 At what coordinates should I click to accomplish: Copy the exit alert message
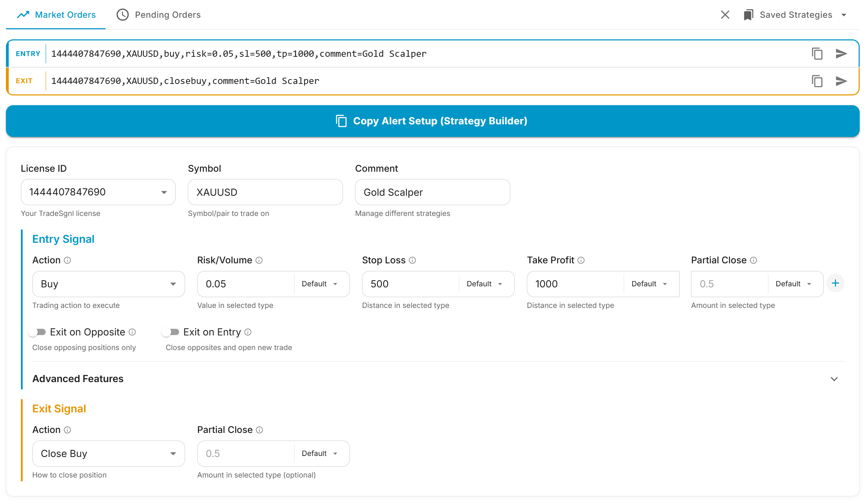point(817,81)
